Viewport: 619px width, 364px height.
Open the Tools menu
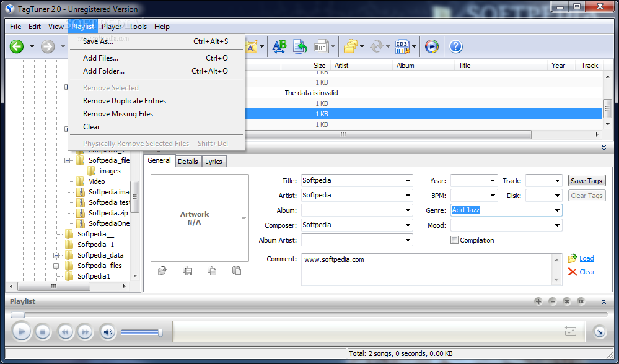pos(138,27)
